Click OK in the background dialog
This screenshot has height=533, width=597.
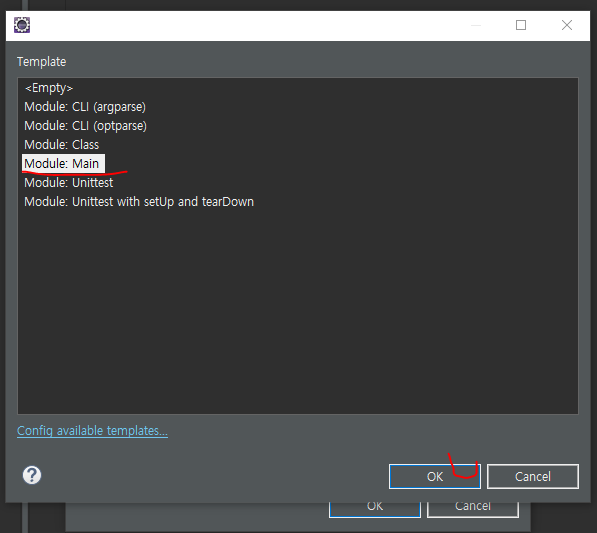click(375, 509)
